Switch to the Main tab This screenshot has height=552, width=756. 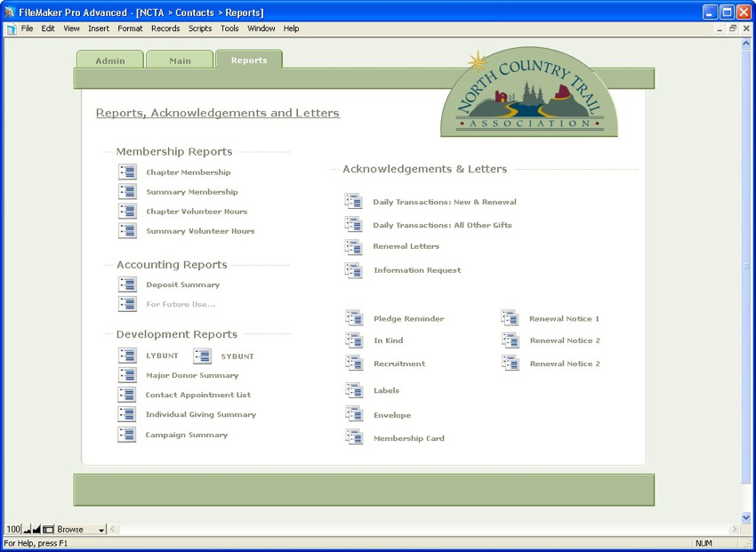click(180, 60)
